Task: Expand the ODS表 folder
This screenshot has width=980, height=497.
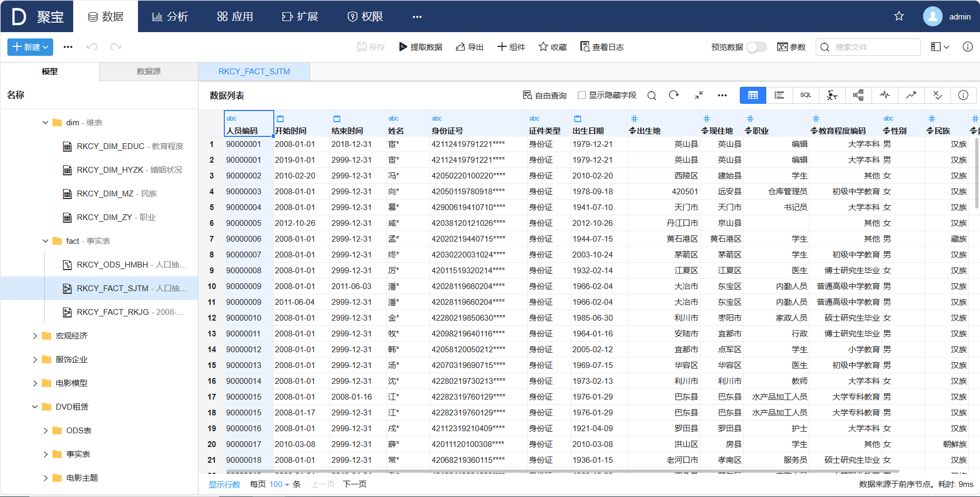Action: [x=45, y=431]
